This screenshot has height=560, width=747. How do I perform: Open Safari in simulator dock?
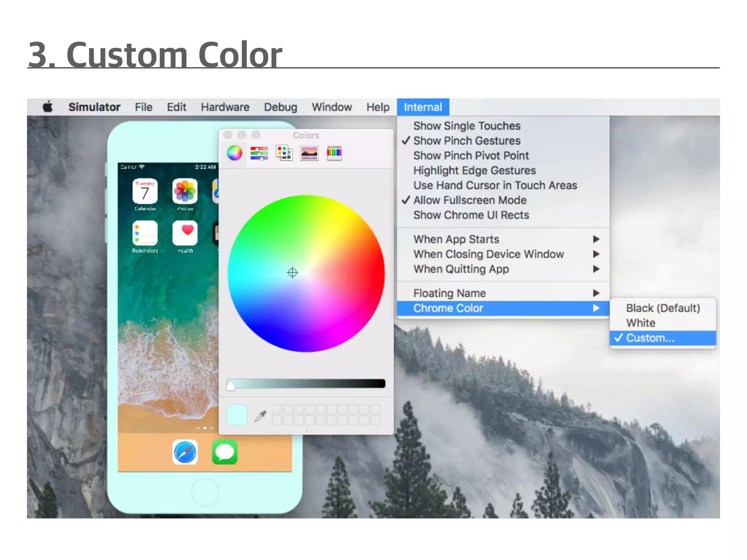[x=185, y=452]
